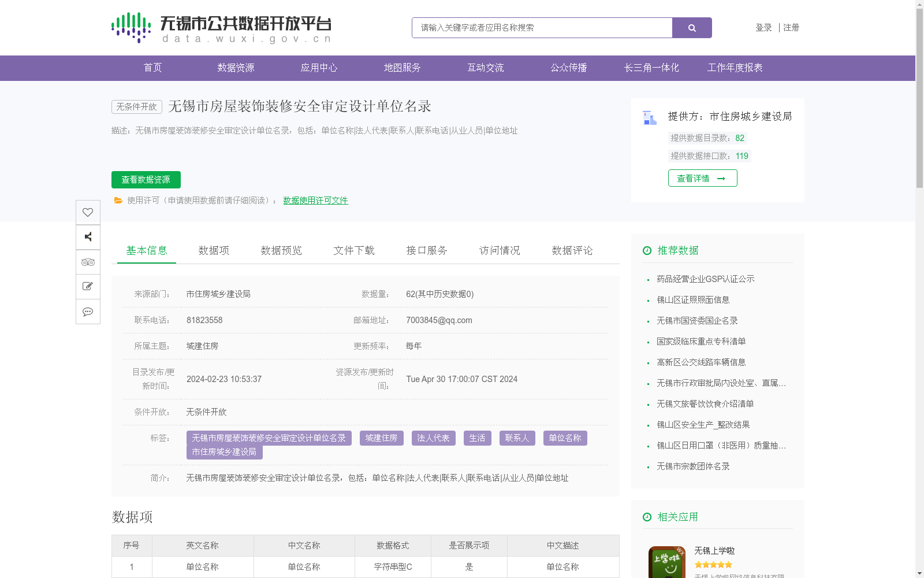Click the 字符串型C table cell

click(x=393, y=567)
